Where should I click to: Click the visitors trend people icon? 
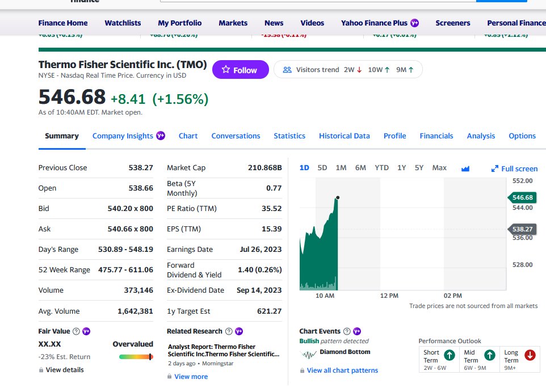point(287,70)
